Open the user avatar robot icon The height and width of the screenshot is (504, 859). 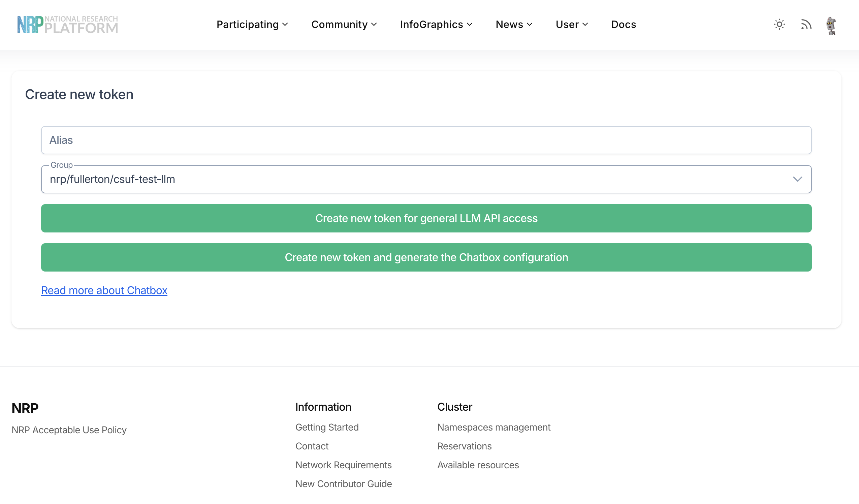coord(831,26)
